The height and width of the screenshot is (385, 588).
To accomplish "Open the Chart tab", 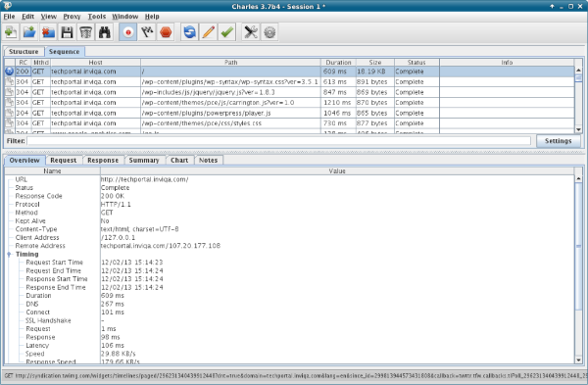I will tap(179, 161).
